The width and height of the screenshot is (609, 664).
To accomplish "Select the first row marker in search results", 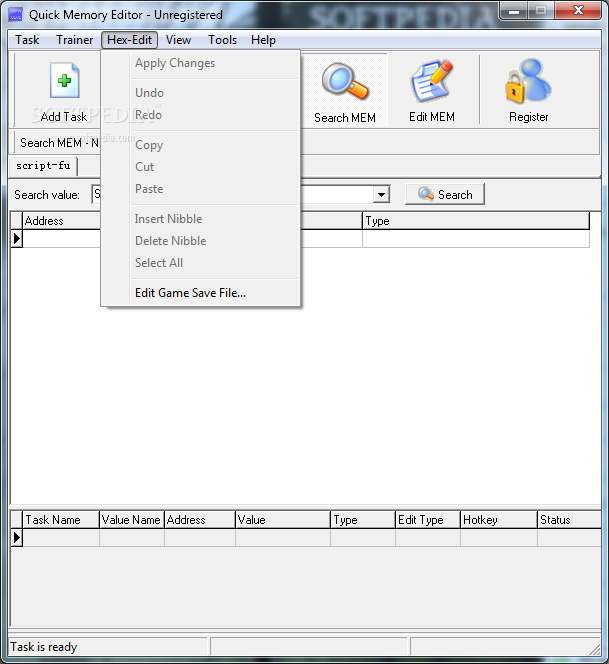I will point(17,239).
